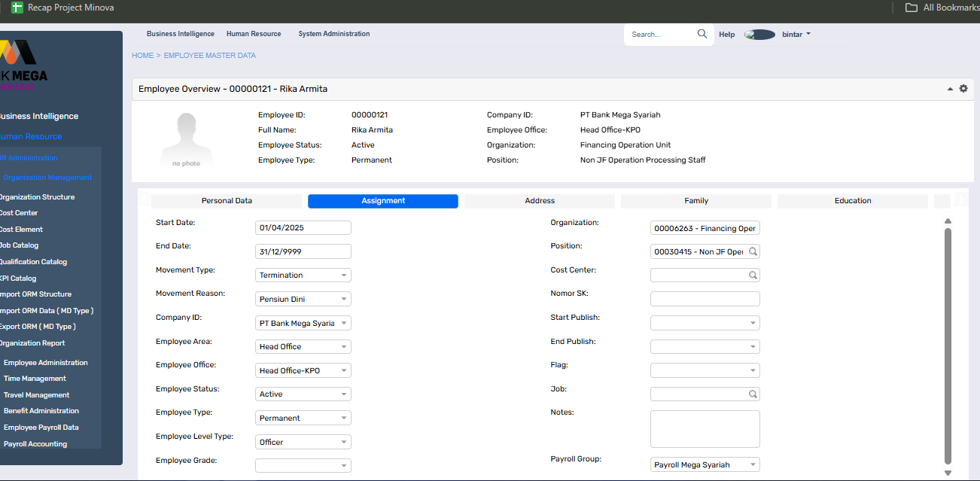
Task: Click the search magnifier icon in top bar
Action: click(x=702, y=34)
